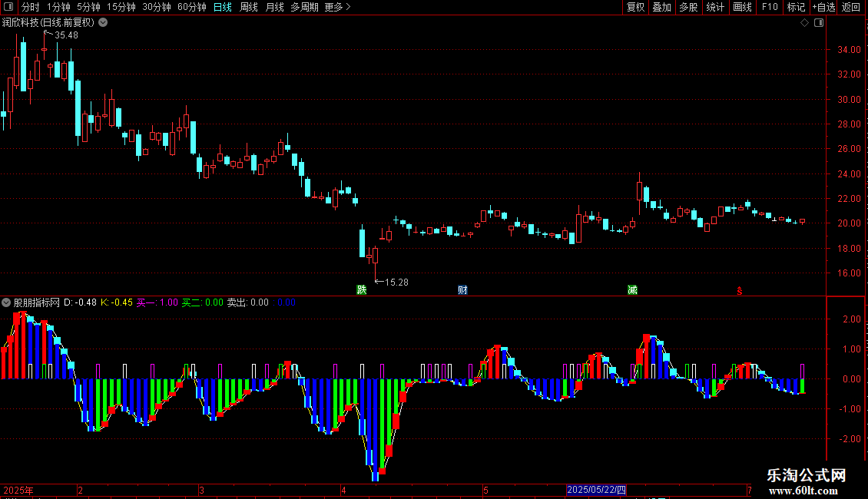Click the 财 financial report marker
868x499 pixels.
[462, 289]
